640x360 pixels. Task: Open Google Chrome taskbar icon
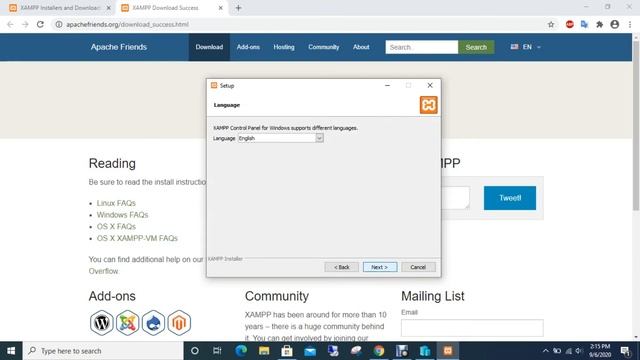click(379, 351)
